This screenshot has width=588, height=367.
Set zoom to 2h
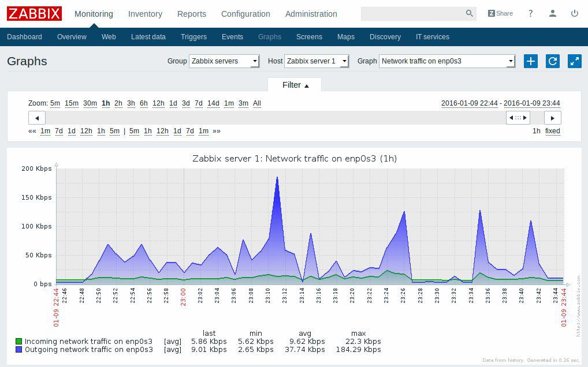118,103
